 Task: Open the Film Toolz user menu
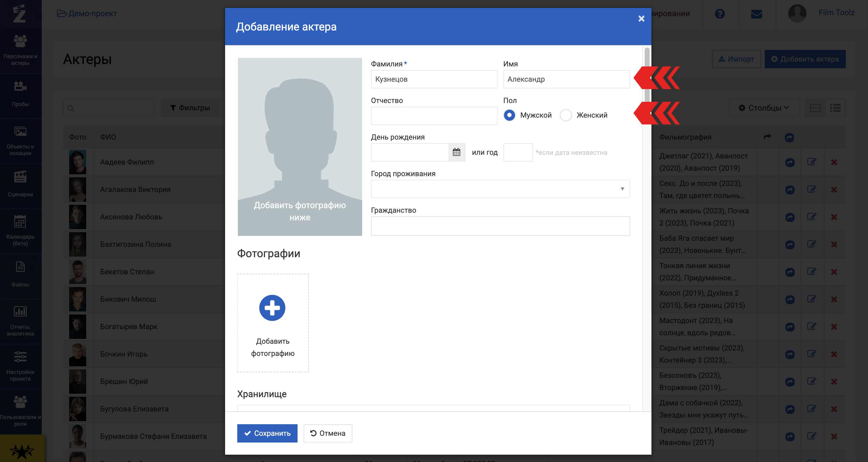pyautogui.click(x=836, y=12)
